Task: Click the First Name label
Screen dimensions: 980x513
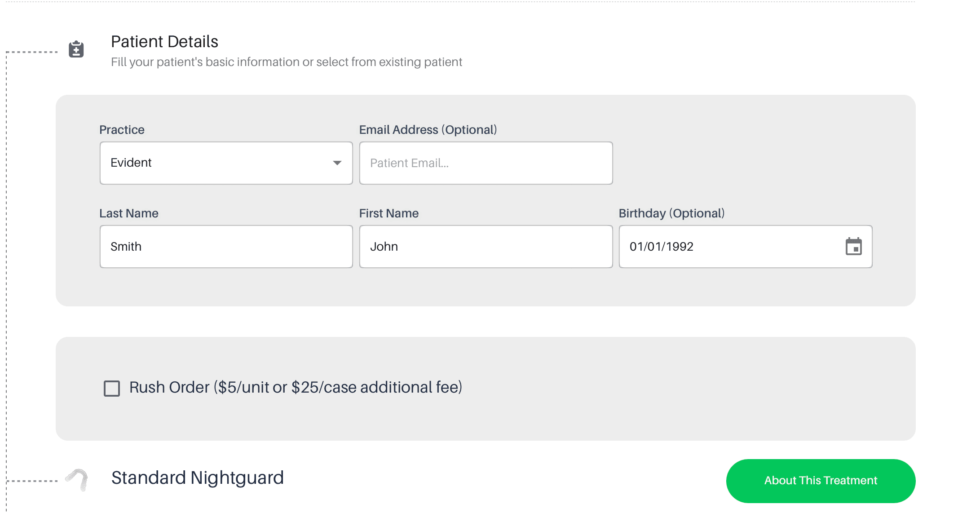Action: (x=389, y=213)
